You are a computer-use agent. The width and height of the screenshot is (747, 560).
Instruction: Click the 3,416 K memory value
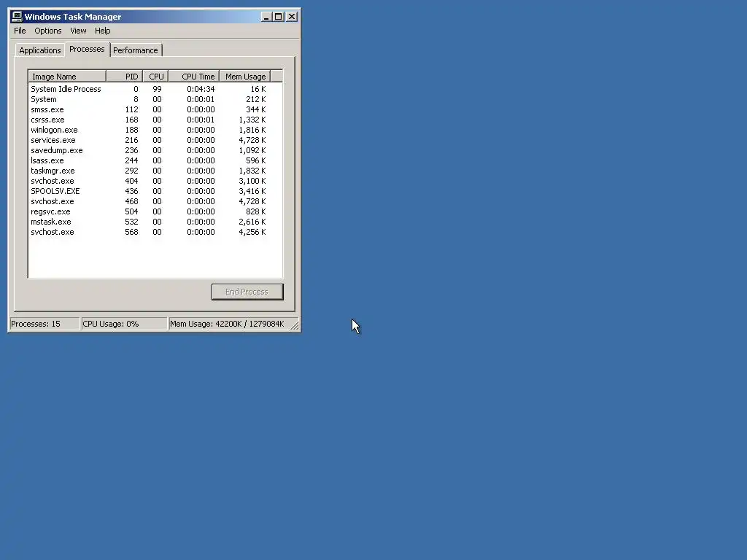(x=252, y=192)
